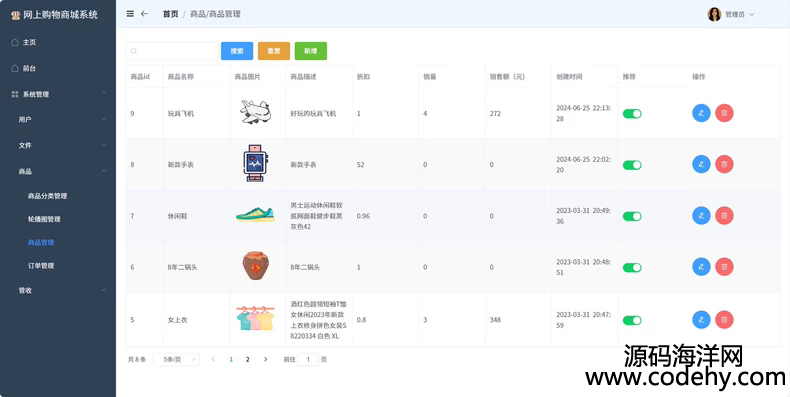Image resolution: width=790 pixels, height=397 pixels.
Task: Edit the 玩具飞机 product via pencil icon
Action: point(701,113)
